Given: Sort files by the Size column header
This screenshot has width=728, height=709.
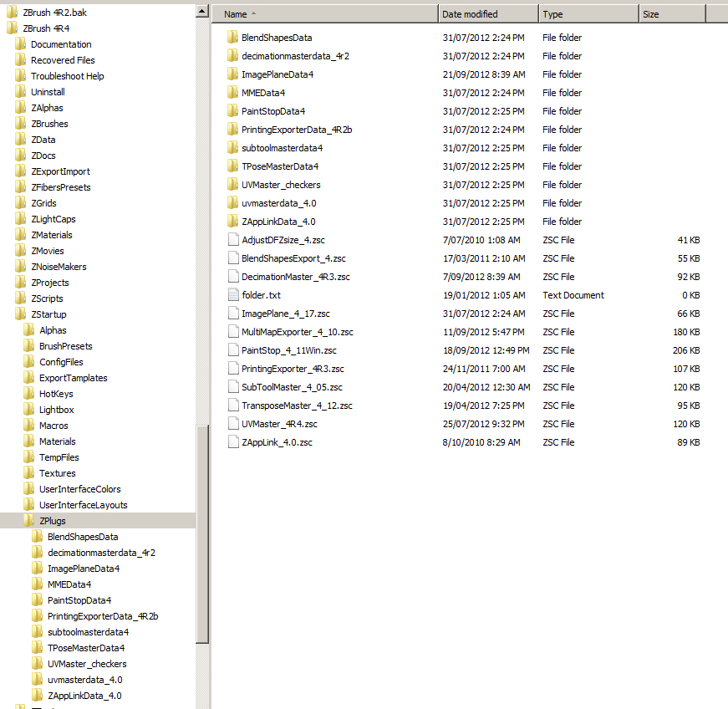Looking at the screenshot, I should pyautogui.click(x=672, y=14).
